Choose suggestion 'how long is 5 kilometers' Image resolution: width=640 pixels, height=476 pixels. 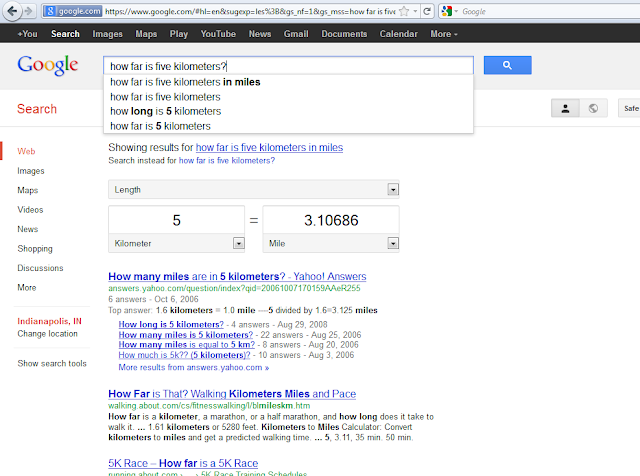point(288,111)
